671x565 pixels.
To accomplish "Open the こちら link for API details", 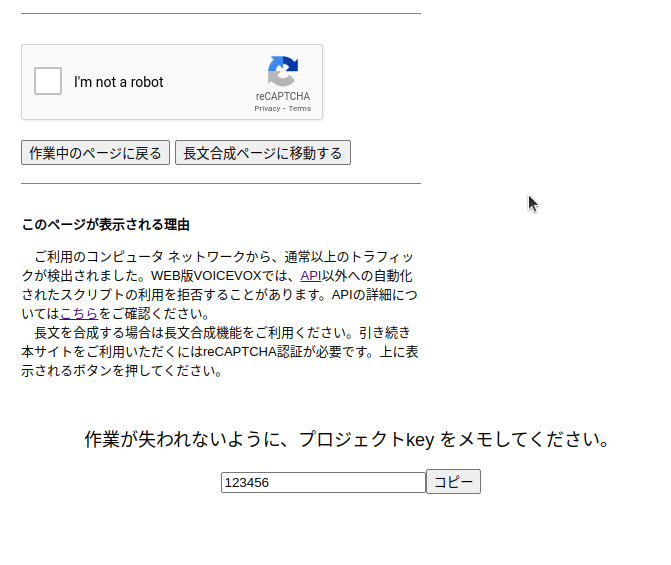I will [x=79, y=313].
